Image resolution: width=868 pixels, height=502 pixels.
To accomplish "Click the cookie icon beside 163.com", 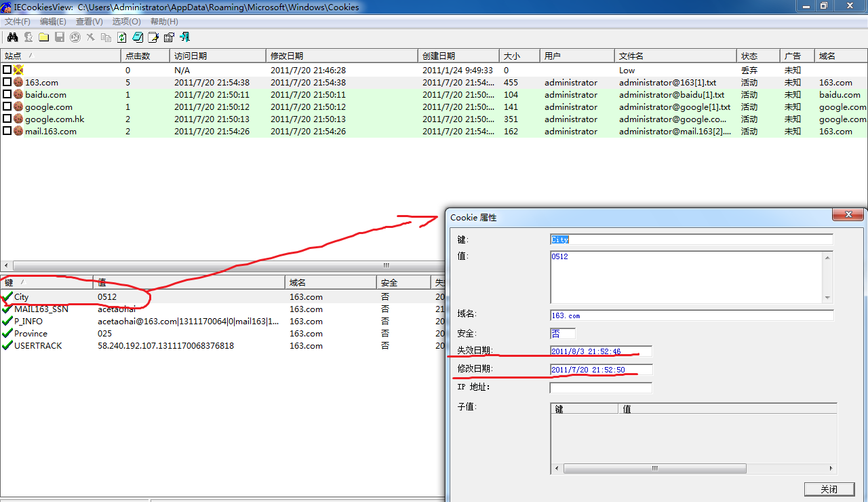I will (x=18, y=82).
